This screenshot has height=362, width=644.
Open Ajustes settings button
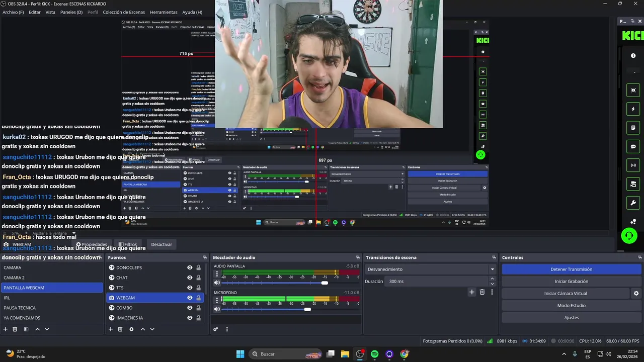tap(571, 318)
